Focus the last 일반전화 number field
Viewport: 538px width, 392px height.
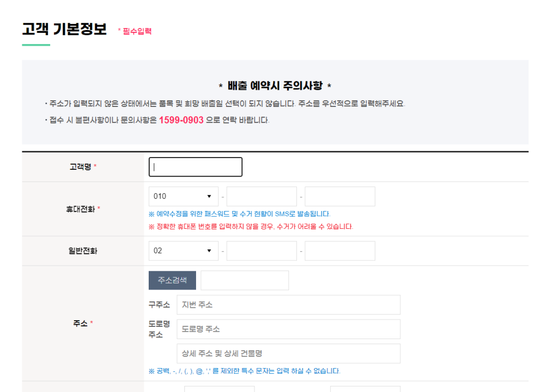point(340,251)
